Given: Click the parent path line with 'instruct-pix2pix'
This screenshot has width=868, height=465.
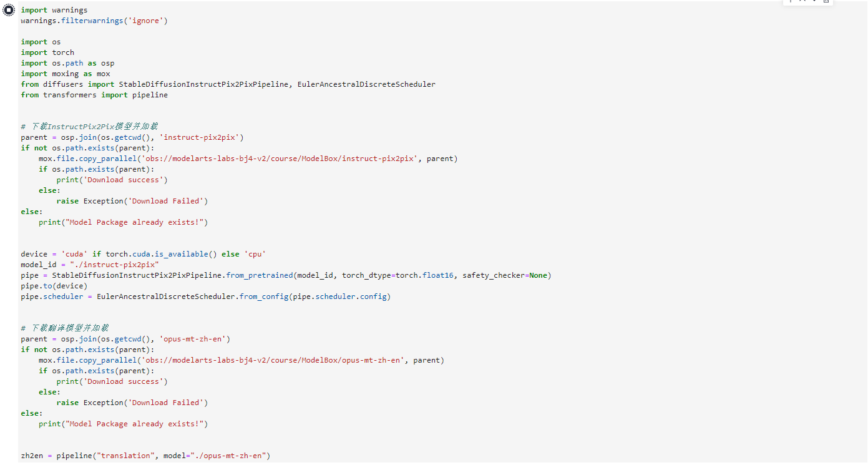Looking at the screenshot, I should coord(132,137).
